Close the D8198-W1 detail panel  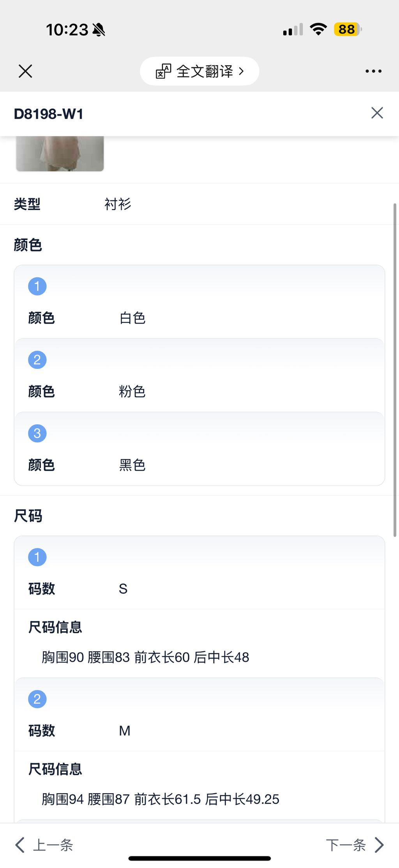click(377, 113)
